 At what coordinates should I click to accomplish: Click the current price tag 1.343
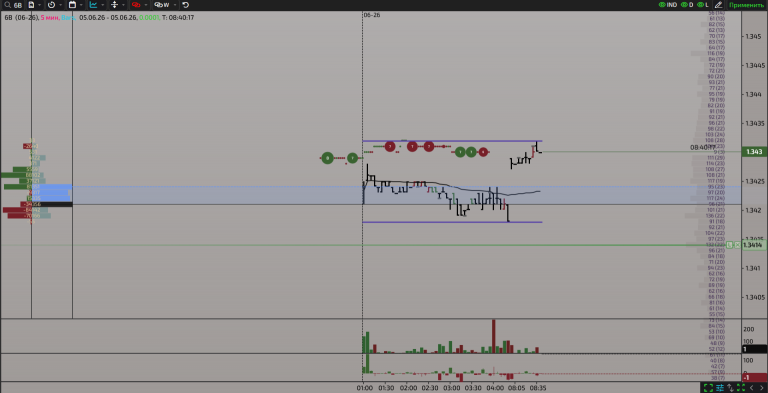pyautogui.click(x=754, y=152)
